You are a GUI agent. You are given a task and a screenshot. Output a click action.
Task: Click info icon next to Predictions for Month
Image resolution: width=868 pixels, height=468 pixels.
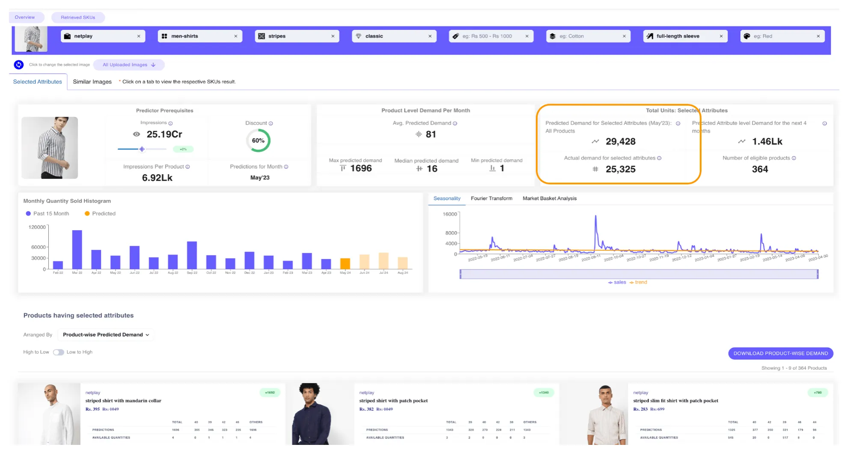286,167
